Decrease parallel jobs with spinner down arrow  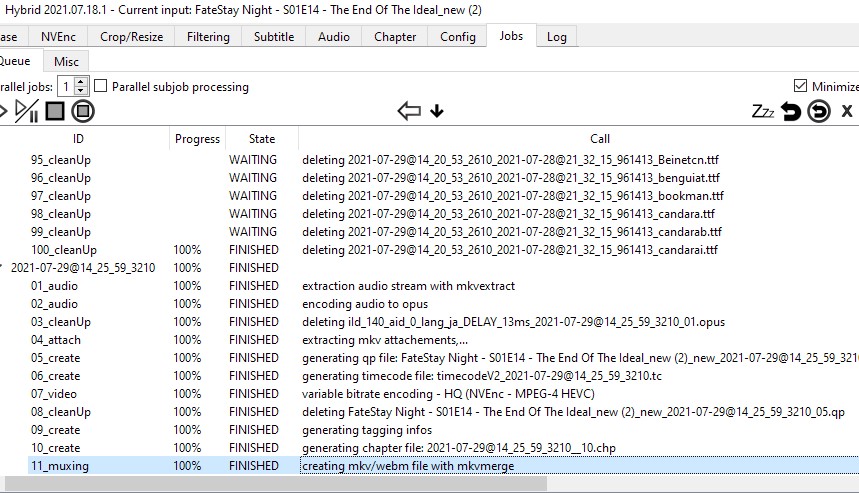click(82, 92)
